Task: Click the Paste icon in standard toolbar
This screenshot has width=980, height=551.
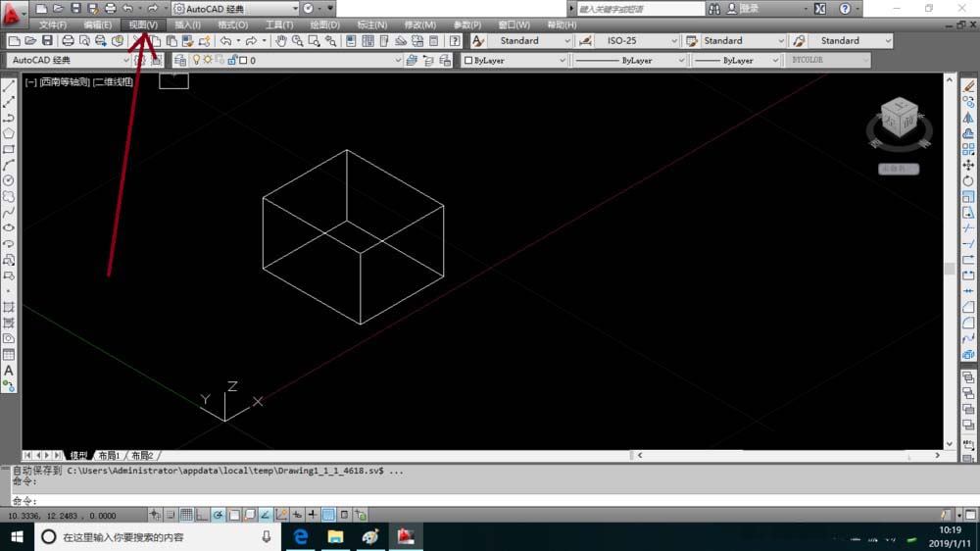Action: pos(171,40)
